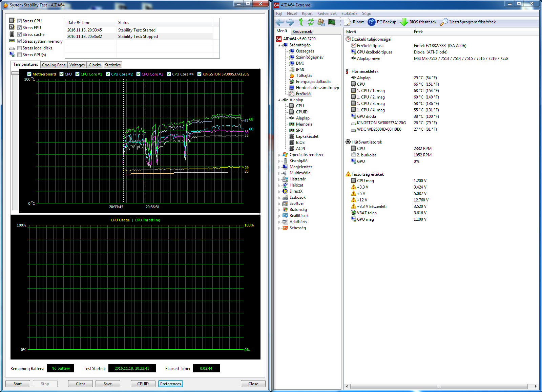Screen dimensions: 542x392
Task: Click Illesztőprogram frissítések toolbar button
Action: pyautogui.click(x=468, y=22)
